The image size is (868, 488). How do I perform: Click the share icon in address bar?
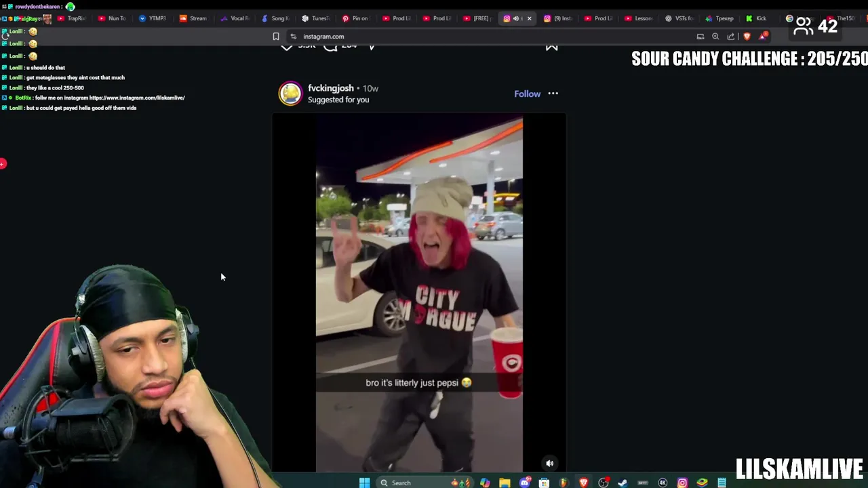(730, 37)
